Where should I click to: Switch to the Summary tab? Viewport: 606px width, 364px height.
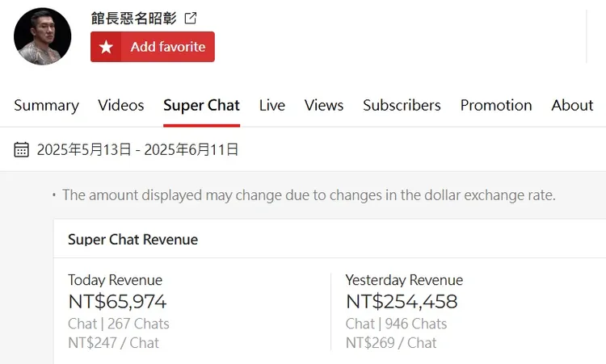click(46, 105)
